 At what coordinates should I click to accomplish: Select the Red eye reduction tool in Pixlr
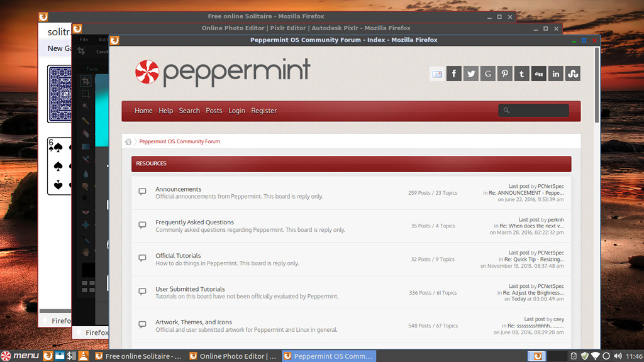tap(86, 212)
